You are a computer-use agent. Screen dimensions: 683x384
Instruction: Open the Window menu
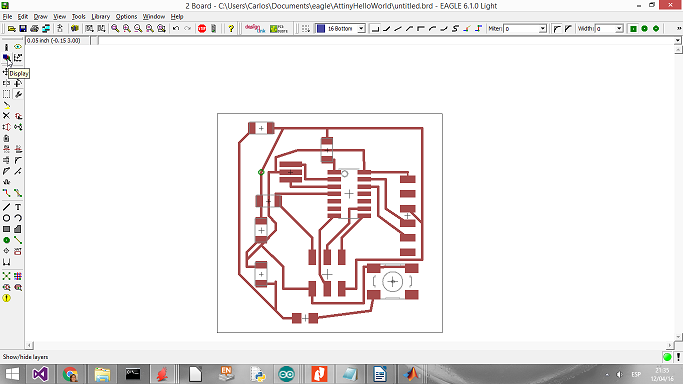(x=154, y=17)
